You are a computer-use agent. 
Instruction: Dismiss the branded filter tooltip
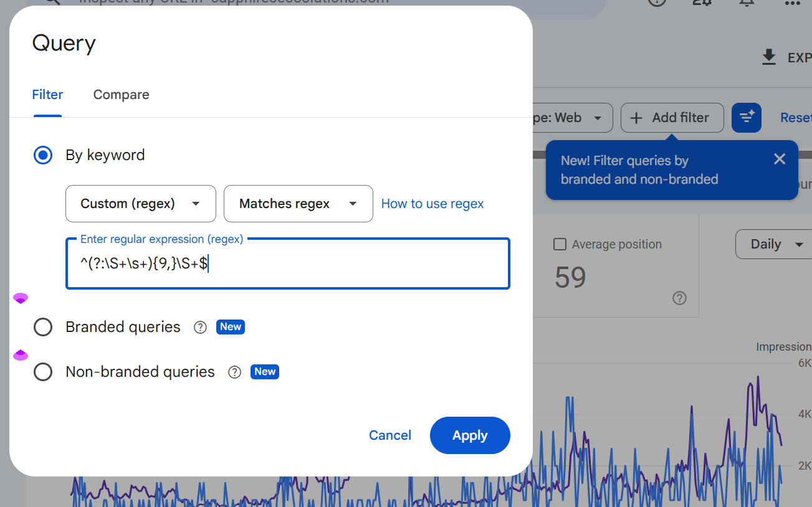[x=780, y=159]
